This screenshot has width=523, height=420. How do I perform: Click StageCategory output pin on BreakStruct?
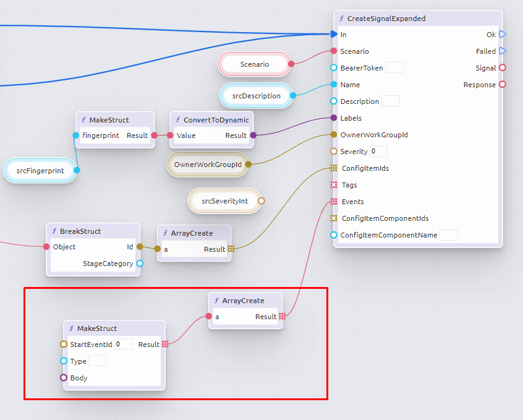[139, 264]
